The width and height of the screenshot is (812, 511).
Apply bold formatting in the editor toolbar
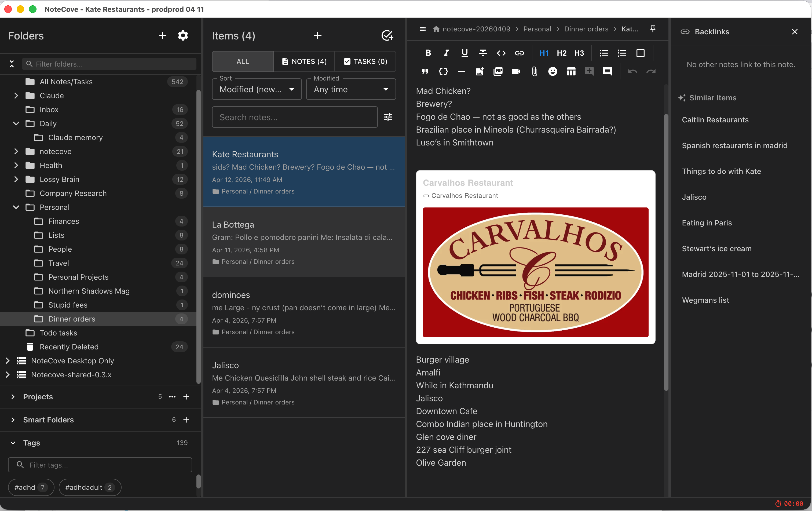(x=428, y=53)
